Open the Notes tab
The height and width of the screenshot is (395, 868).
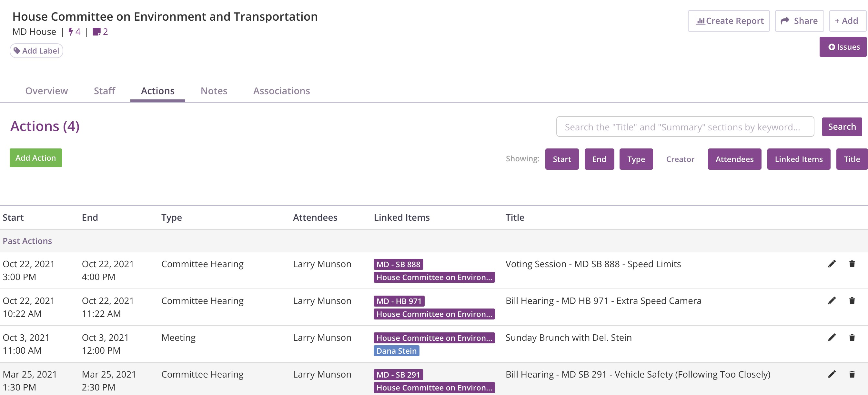[214, 91]
